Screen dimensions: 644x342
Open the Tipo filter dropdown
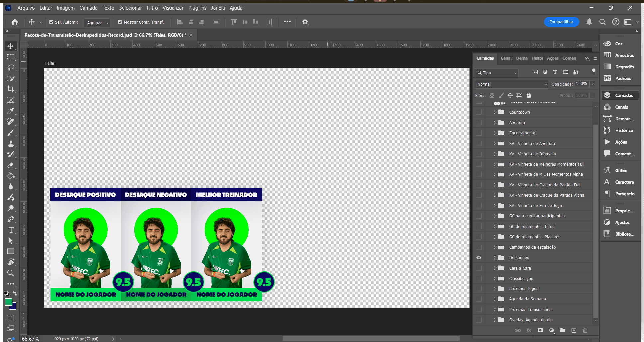(496, 73)
